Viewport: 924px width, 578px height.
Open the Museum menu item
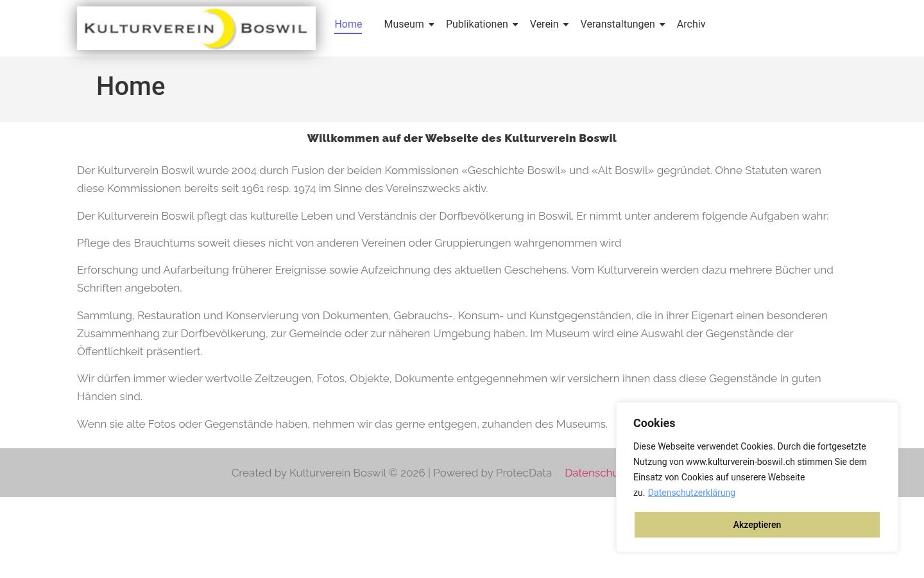404,24
